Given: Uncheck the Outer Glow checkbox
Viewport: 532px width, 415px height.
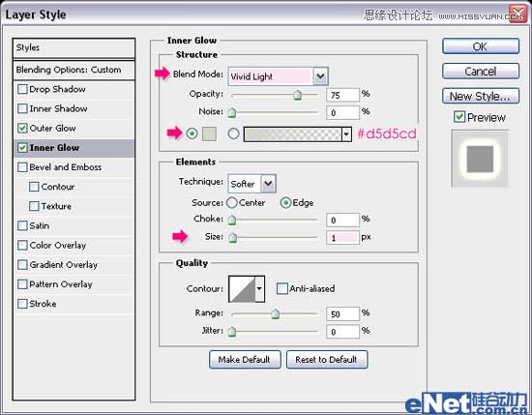Looking at the screenshot, I should [x=22, y=129].
